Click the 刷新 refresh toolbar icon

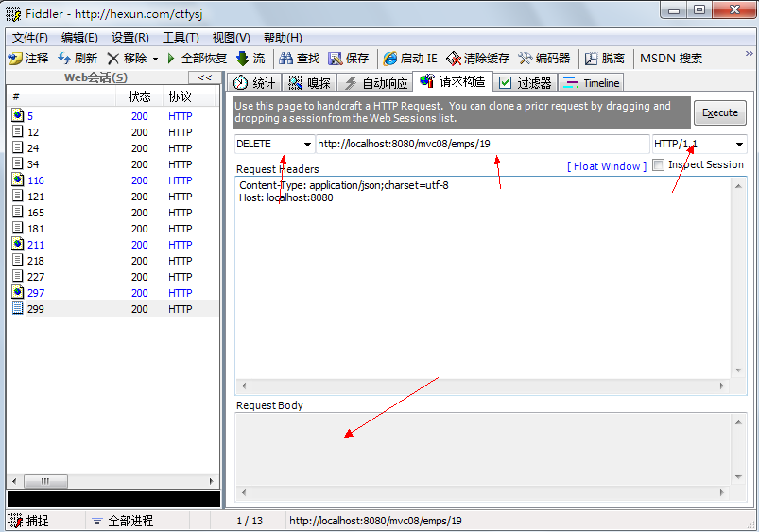(64, 59)
